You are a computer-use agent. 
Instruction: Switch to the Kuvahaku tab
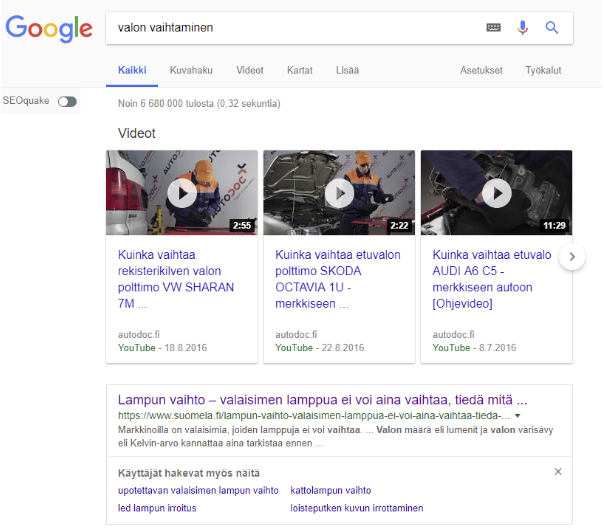[191, 71]
